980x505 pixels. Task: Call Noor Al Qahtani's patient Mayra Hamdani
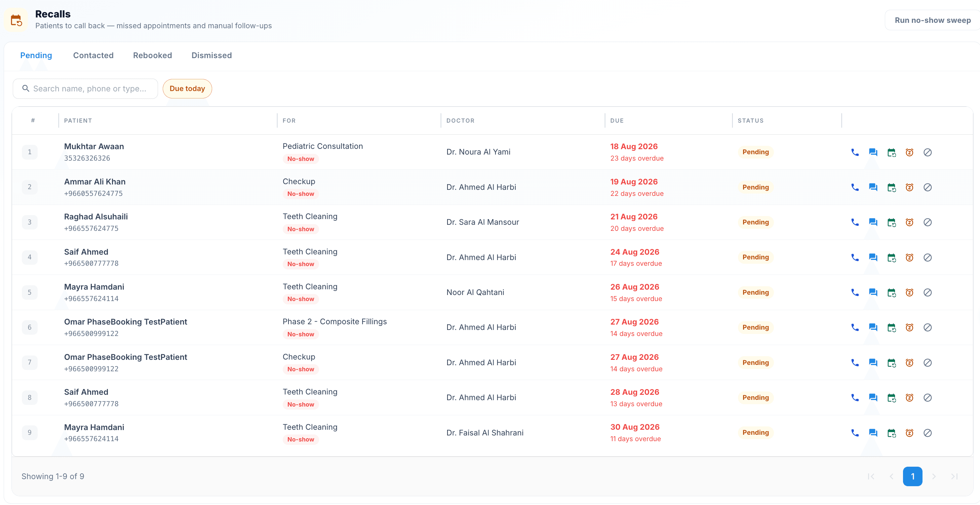[x=855, y=292]
